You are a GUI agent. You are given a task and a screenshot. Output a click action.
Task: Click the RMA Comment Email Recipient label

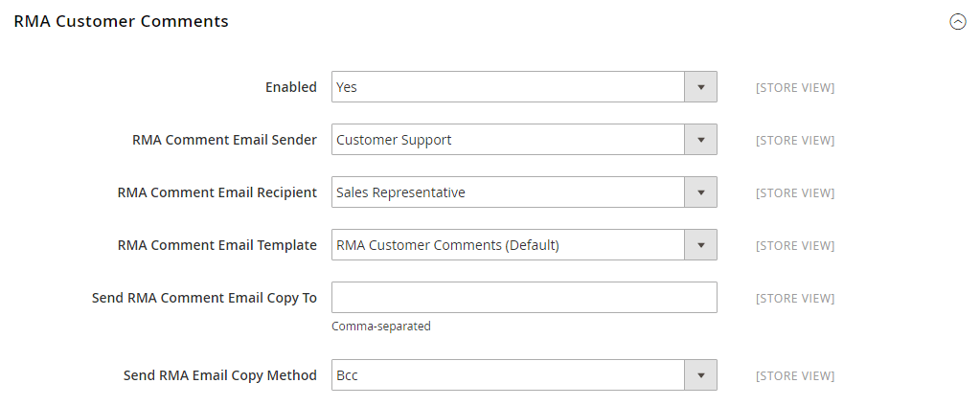click(217, 192)
